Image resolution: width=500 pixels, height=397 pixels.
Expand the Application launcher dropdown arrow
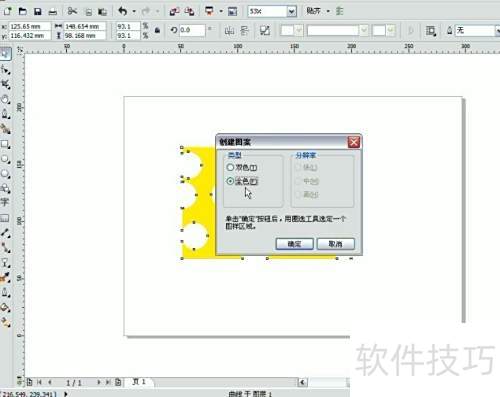[221, 12]
